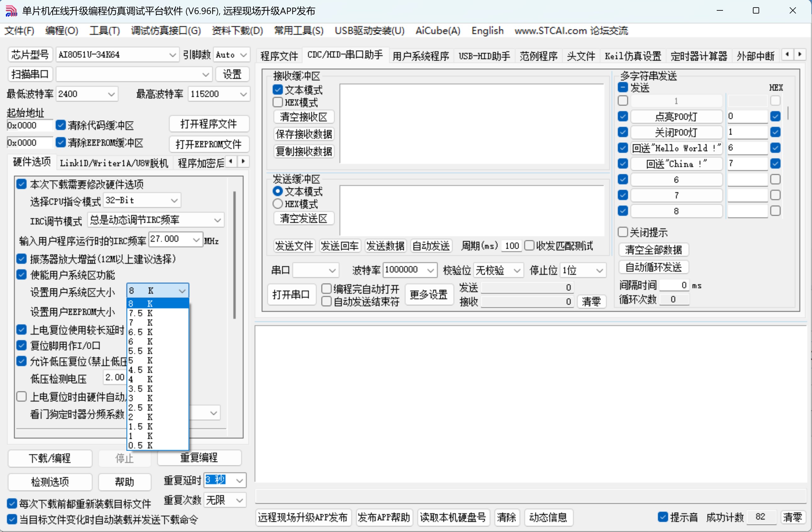Select 7.5 K from the open size list

141,313
